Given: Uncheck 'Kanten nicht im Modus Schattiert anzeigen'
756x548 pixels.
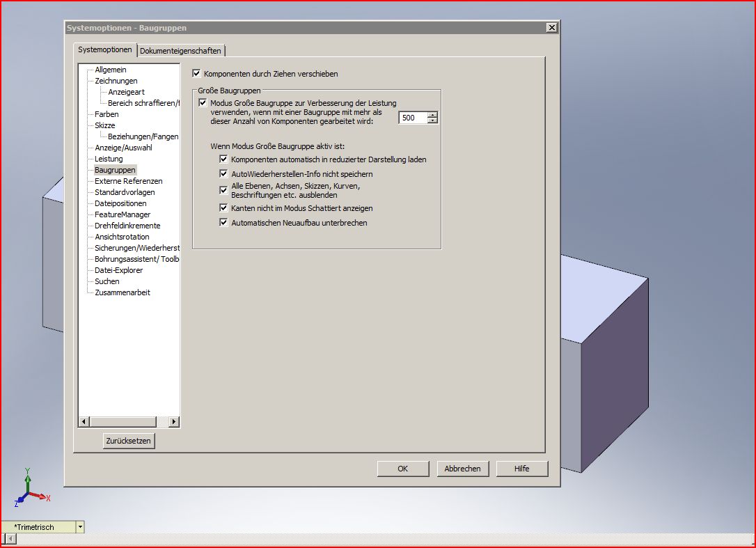Looking at the screenshot, I should click(223, 208).
